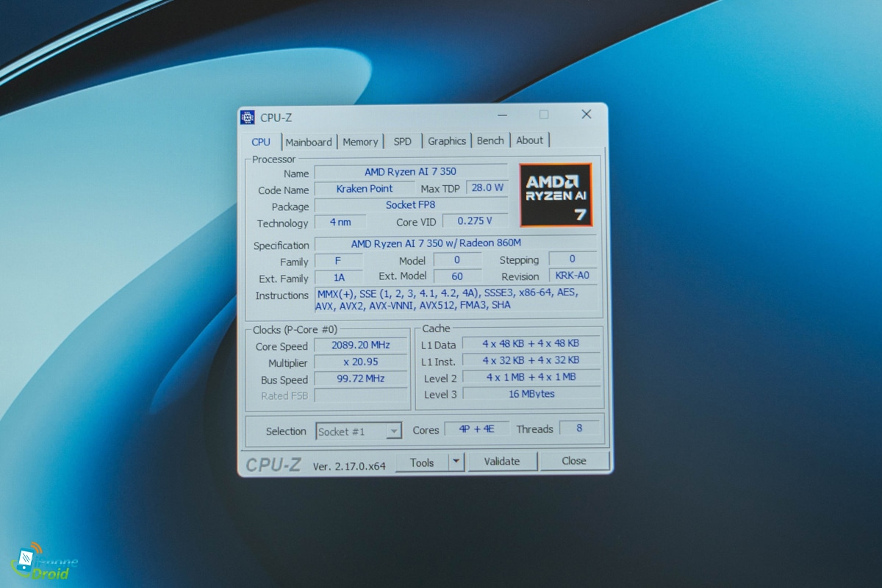Open the Bench tab
The image size is (882, 588).
490,140
